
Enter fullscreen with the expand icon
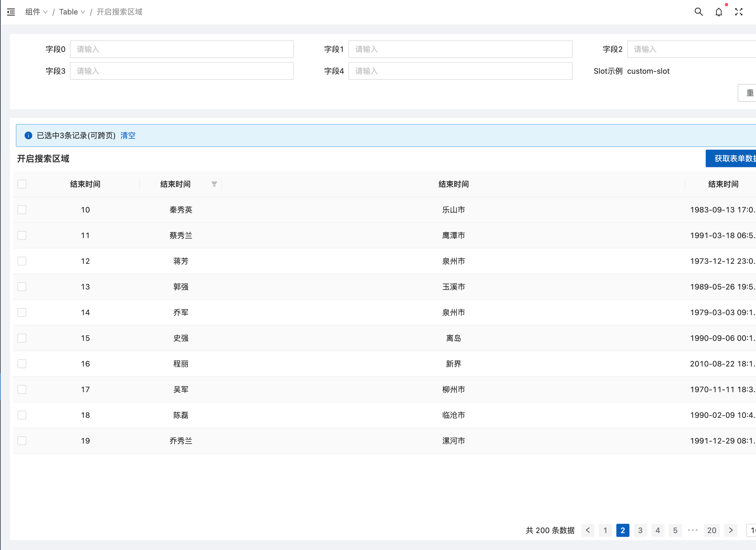[x=739, y=12]
